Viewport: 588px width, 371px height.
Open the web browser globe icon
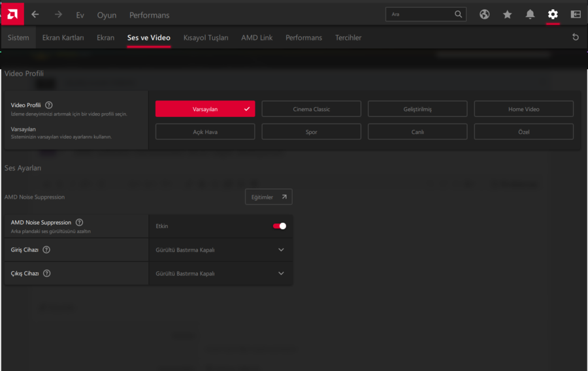pos(485,14)
